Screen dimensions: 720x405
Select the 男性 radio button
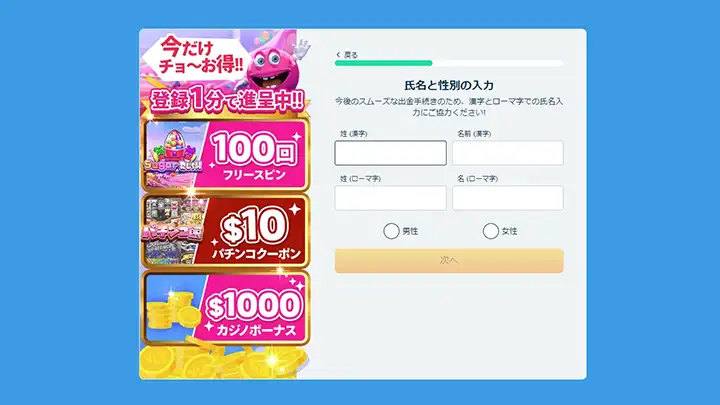coord(391,231)
